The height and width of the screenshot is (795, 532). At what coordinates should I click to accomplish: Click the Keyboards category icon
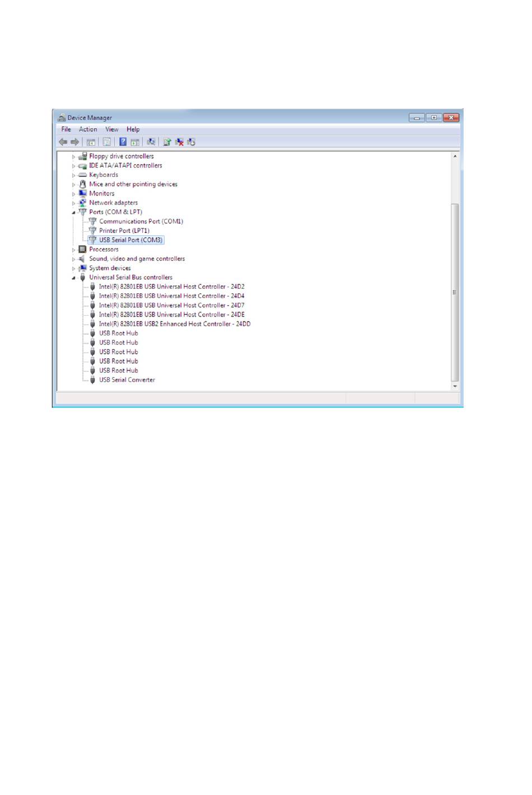tap(83, 175)
